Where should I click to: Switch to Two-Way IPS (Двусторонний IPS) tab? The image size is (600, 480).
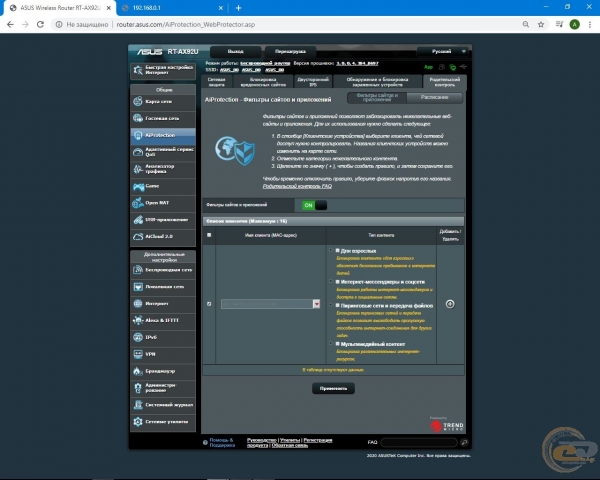[313, 82]
